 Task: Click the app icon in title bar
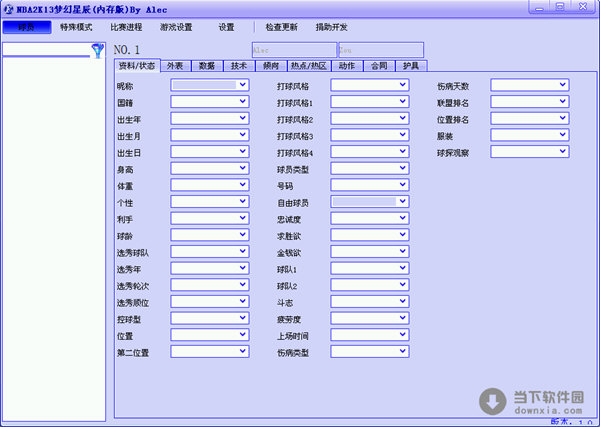coord(8,9)
